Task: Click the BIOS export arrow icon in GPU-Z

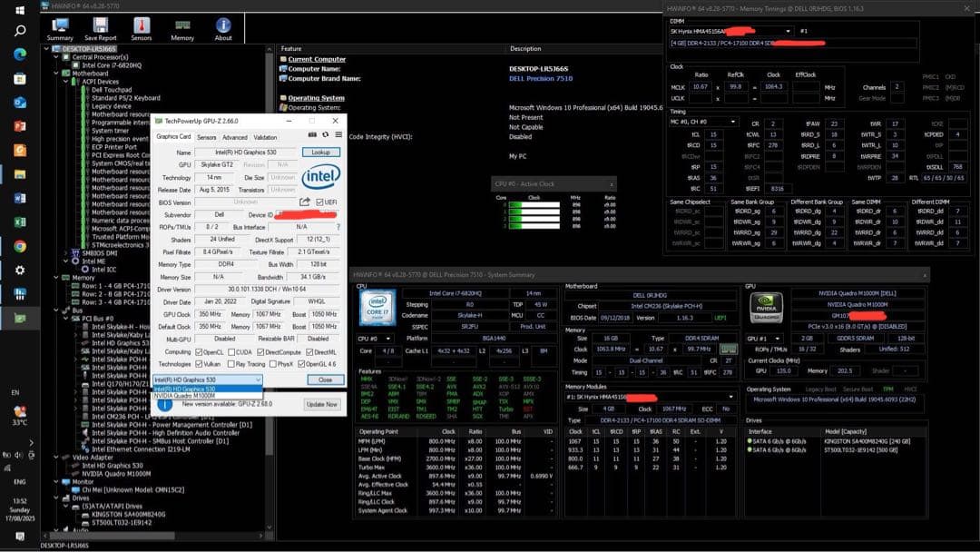Action: (304, 201)
